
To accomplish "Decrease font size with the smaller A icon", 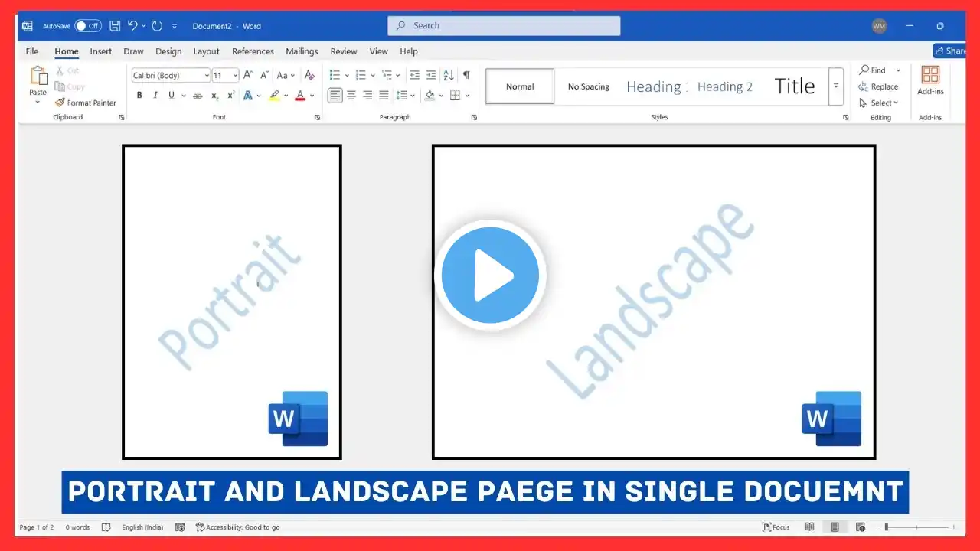I will point(264,75).
